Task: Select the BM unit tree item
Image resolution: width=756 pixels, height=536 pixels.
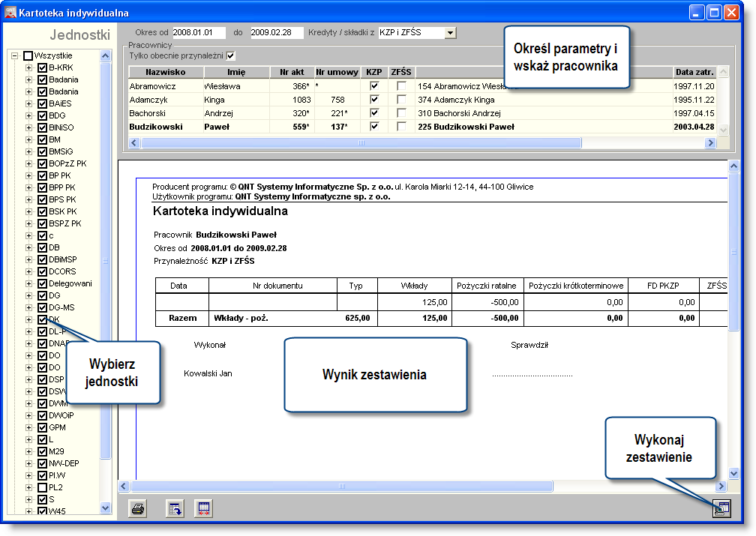Action: coord(55,139)
